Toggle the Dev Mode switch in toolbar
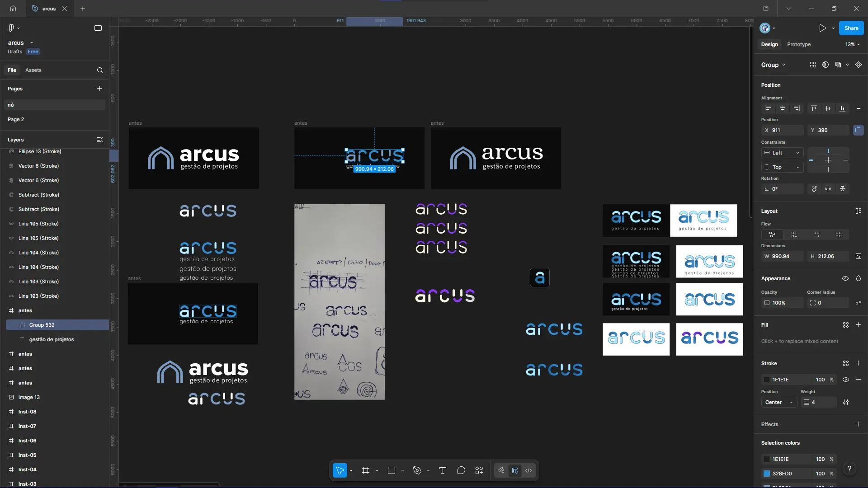Screen dimensions: 868x488 click(528, 470)
